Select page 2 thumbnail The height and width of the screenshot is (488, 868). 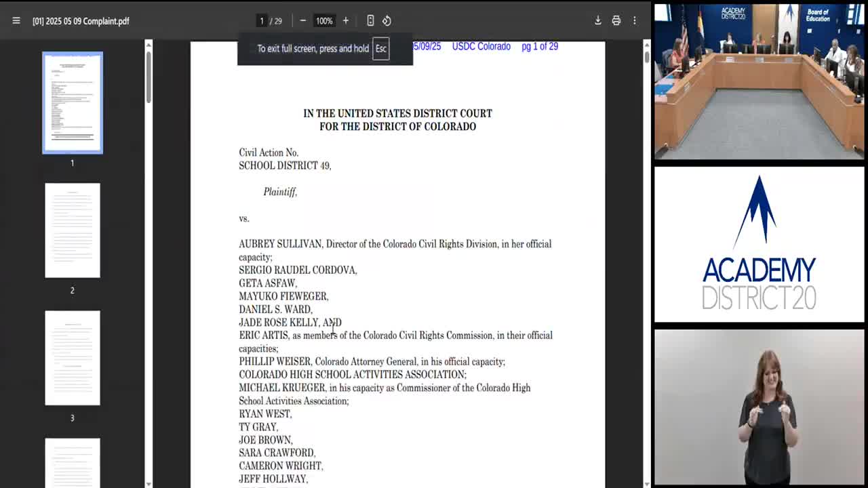(73, 230)
